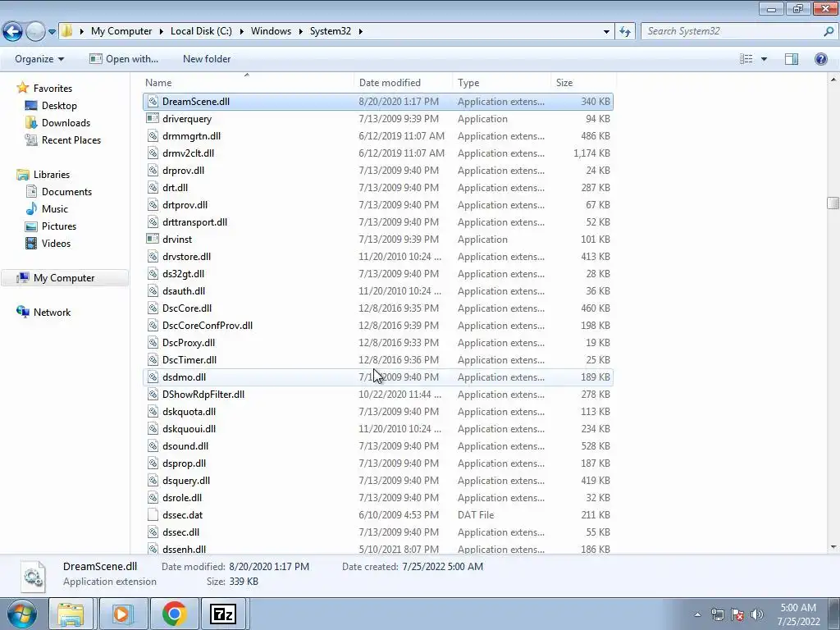
Task: Go back using the Back arrow button
Action: pos(12,31)
